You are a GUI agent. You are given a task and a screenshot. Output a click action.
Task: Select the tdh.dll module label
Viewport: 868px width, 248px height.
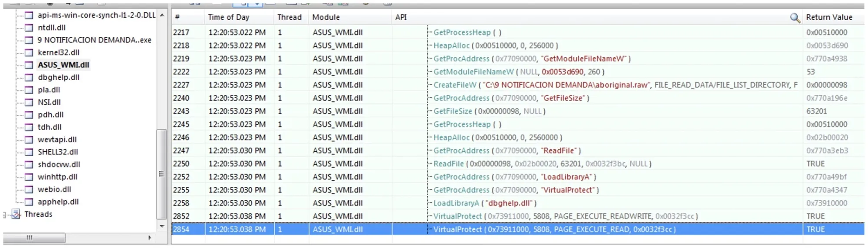click(x=49, y=127)
